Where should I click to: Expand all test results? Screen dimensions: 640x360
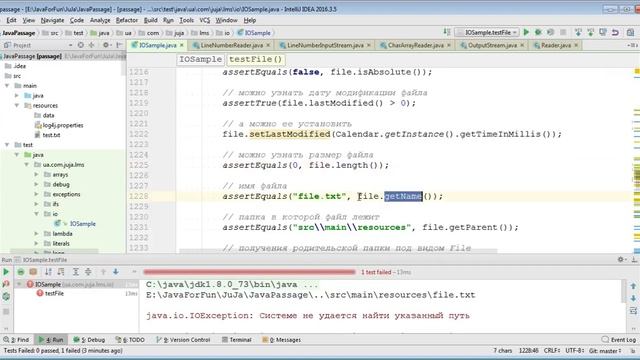[76, 271]
